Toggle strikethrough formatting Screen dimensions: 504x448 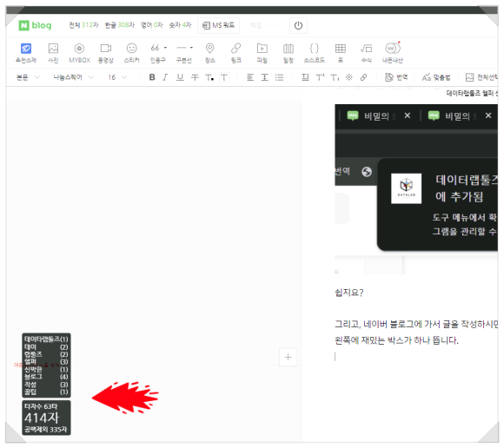pyautogui.click(x=195, y=77)
